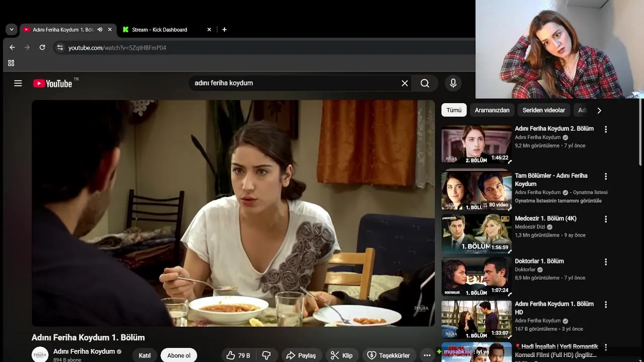Go back with the browser arrow
644x362 pixels.
(x=12, y=47)
